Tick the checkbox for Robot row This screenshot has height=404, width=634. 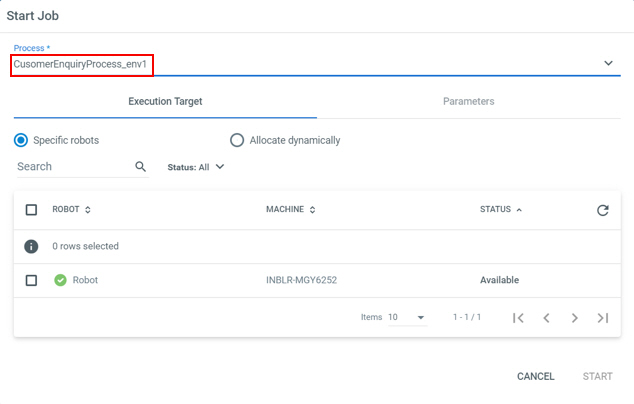(x=31, y=280)
